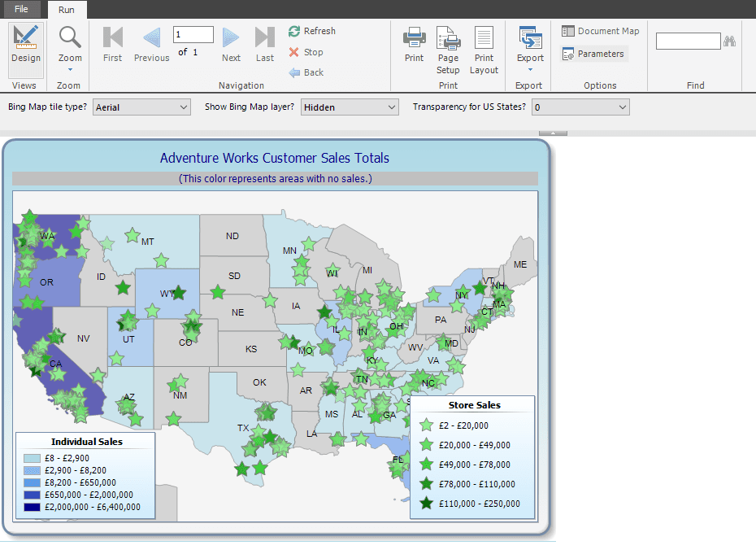
Task: Switch to Design view
Action: (x=25, y=44)
